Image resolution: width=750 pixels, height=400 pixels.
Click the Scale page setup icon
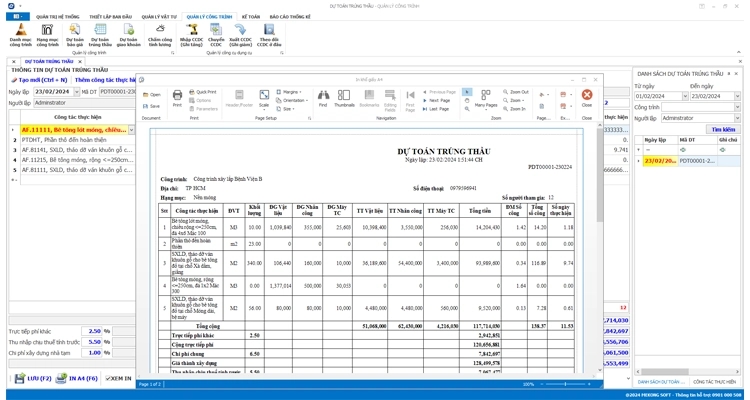tap(264, 97)
